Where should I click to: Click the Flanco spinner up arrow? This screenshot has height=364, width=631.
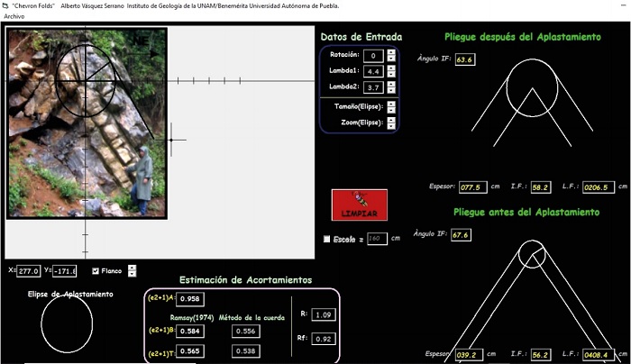(x=132, y=268)
